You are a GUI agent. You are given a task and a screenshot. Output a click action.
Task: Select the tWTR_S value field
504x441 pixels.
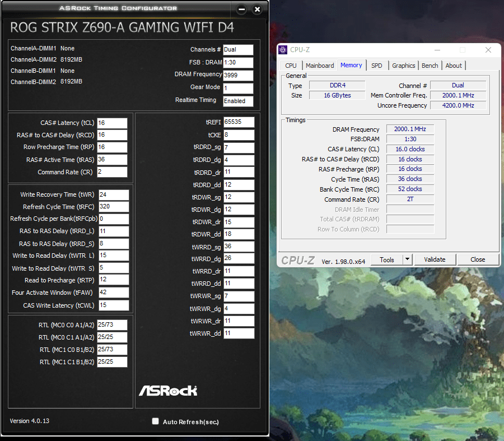click(114, 268)
